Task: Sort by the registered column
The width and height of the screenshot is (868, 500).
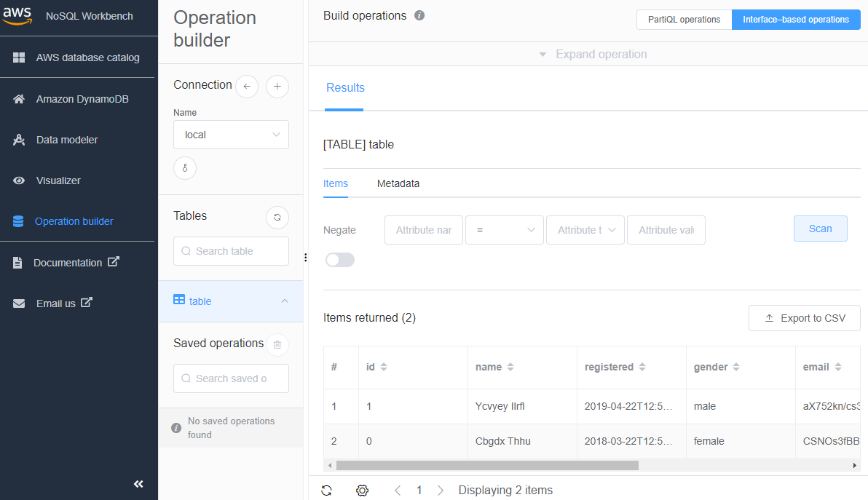Action: point(642,367)
